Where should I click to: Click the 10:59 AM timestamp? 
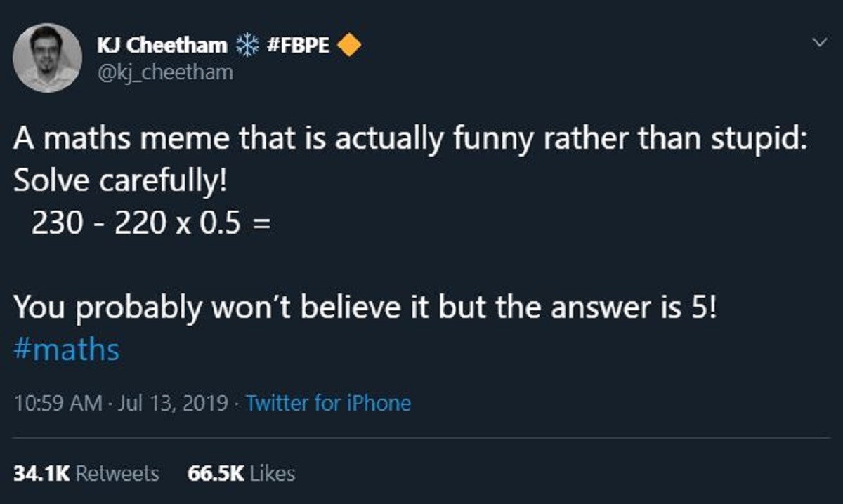pyautogui.click(x=47, y=403)
